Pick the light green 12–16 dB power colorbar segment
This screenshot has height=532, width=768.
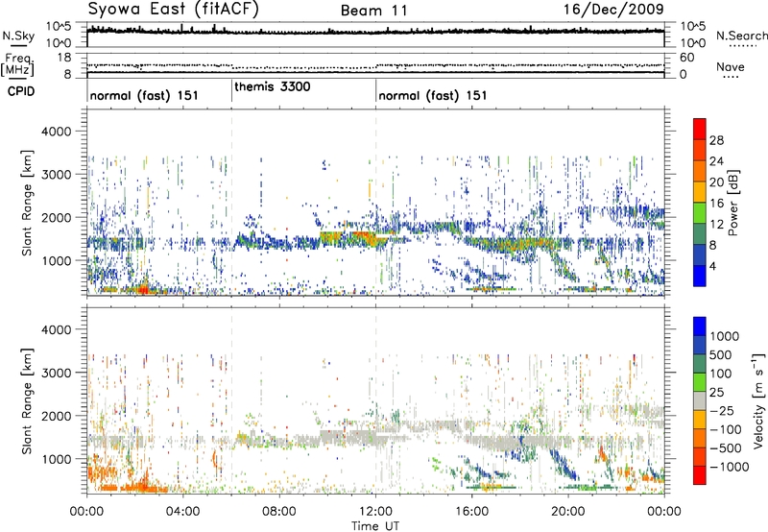[x=700, y=213]
